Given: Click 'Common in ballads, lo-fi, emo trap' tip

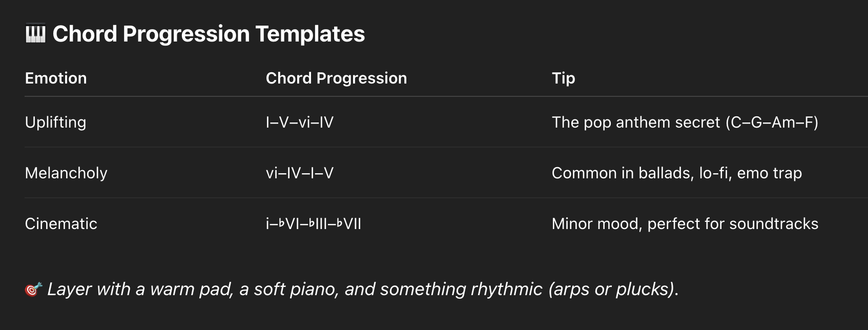Looking at the screenshot, I should coord(676,173).
